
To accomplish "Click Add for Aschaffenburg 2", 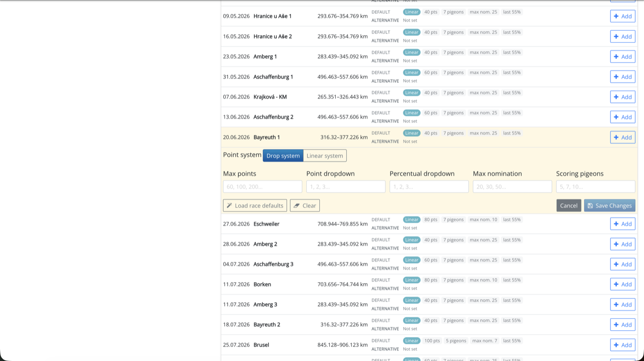I will (x=622, y=117).
